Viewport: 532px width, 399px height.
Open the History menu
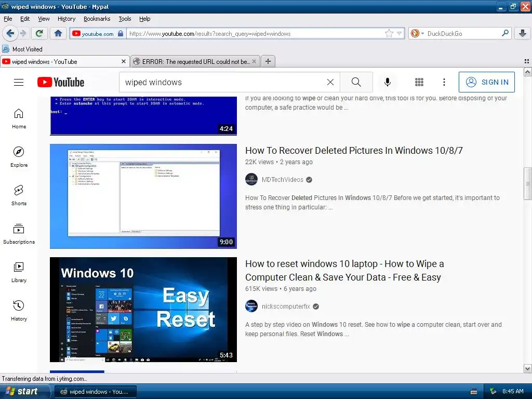(66, 19)
